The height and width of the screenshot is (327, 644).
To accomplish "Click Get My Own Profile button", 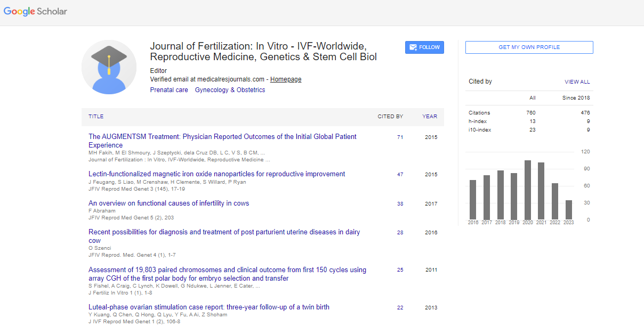I will tap(529, 47).
